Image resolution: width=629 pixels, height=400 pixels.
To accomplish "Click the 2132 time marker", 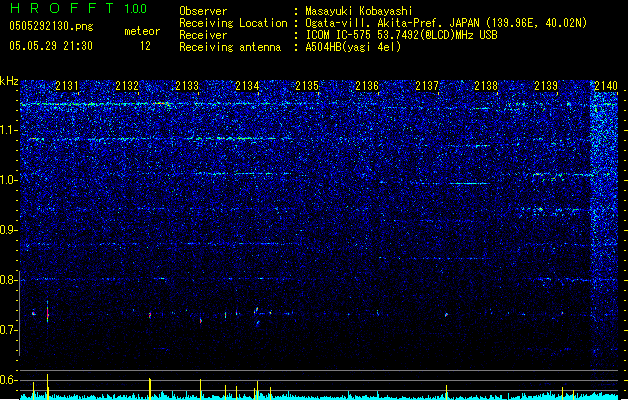I will (x=127, y=86).
